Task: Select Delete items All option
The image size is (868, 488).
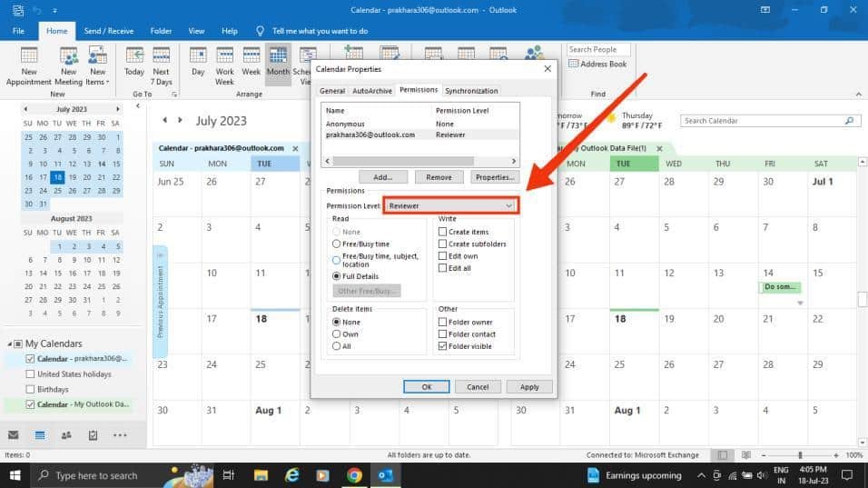Action: click(x=336, y=346)
